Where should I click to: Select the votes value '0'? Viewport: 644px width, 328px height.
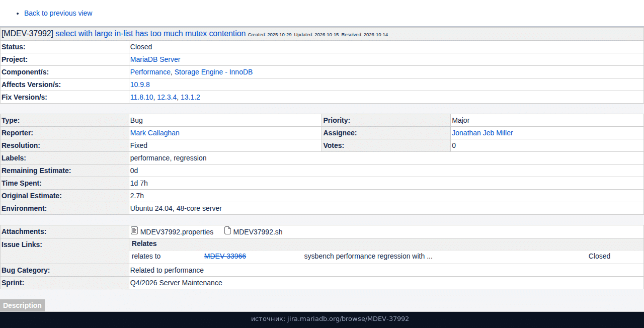coord(454,145)
